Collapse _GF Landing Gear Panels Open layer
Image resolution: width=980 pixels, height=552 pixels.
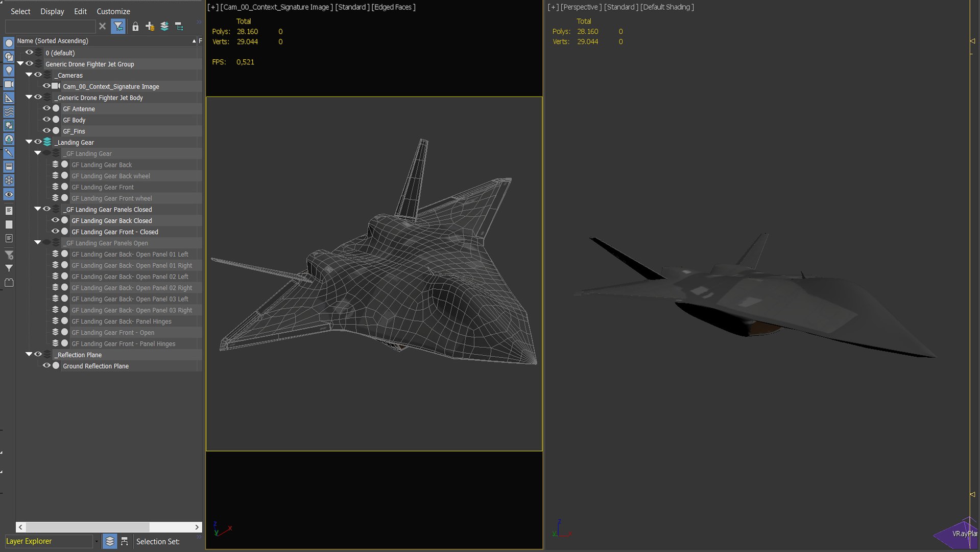coord(38,243)
